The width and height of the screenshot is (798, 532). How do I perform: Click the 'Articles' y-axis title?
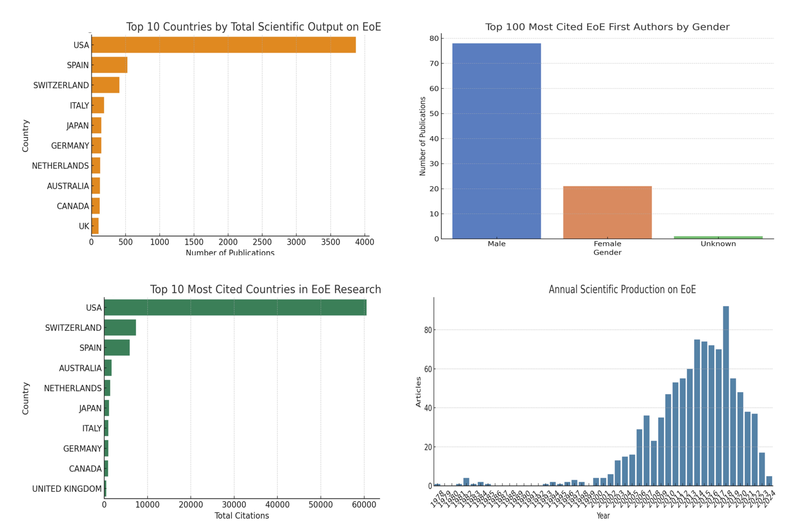pyautogui.click(x=418, y=392)
